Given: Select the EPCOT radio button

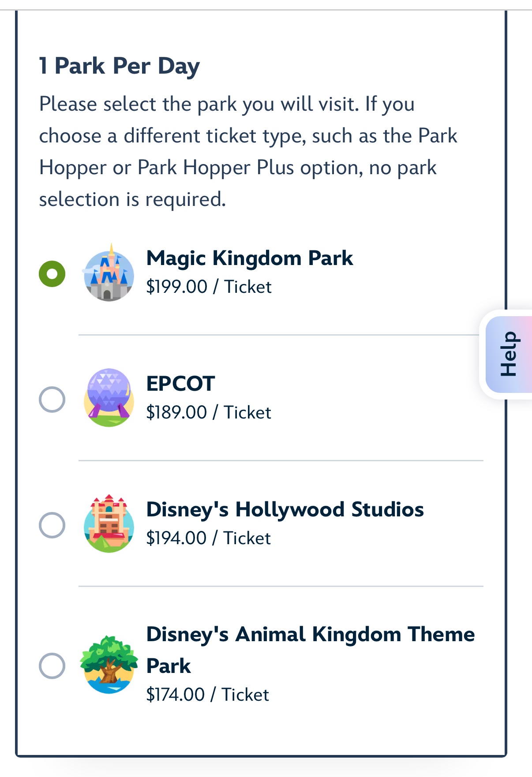Looking at the screenshot, I should [x=52, y=400].
